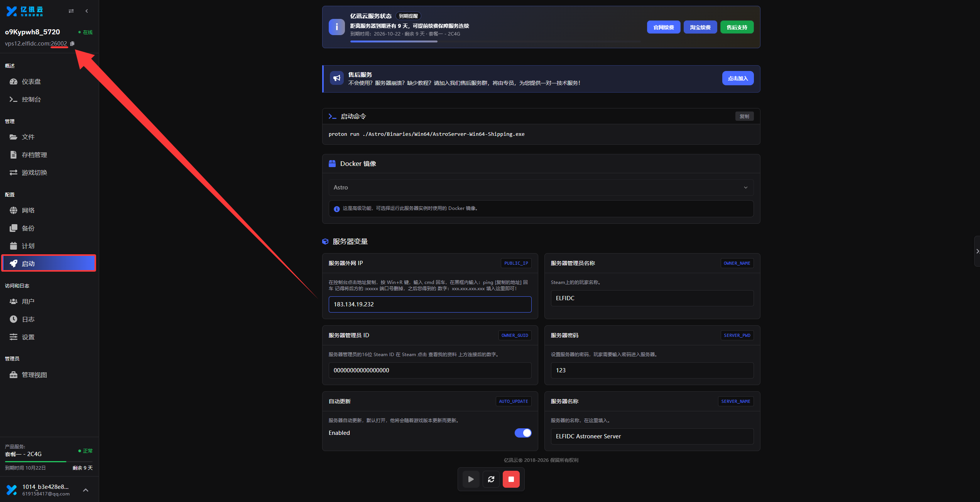The image size is (980, 502).
Task: Start the server with the play button
Action: tap(471, 479)
